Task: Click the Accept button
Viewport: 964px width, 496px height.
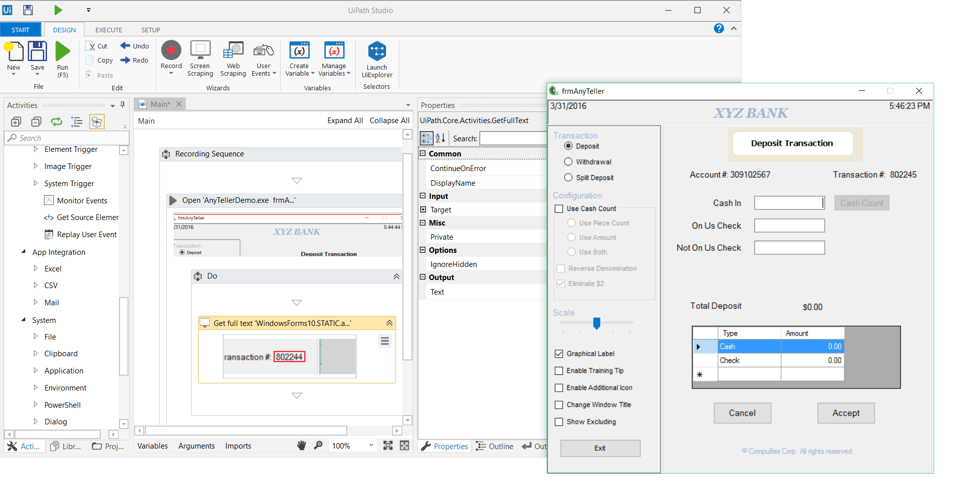Action: point(846,413)
